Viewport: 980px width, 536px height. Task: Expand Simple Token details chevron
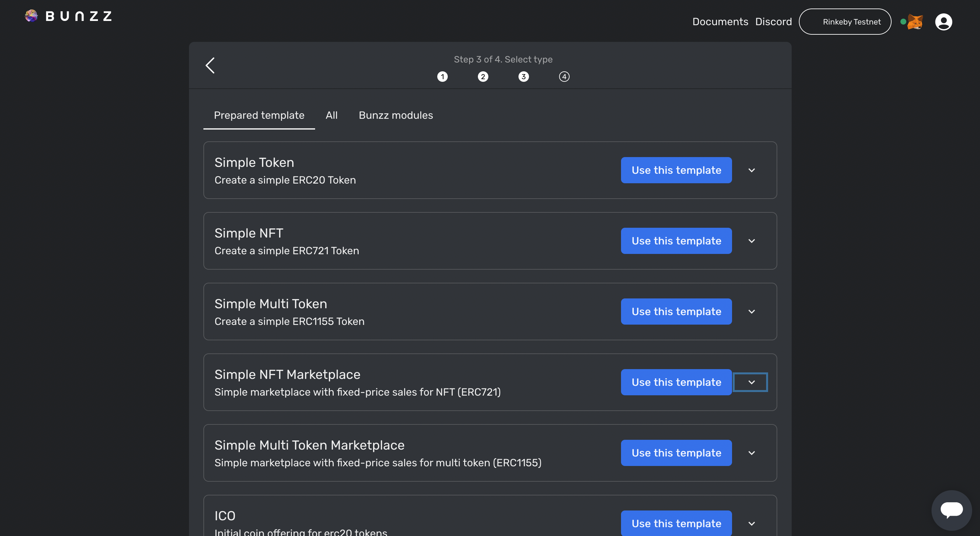point(751,170)
